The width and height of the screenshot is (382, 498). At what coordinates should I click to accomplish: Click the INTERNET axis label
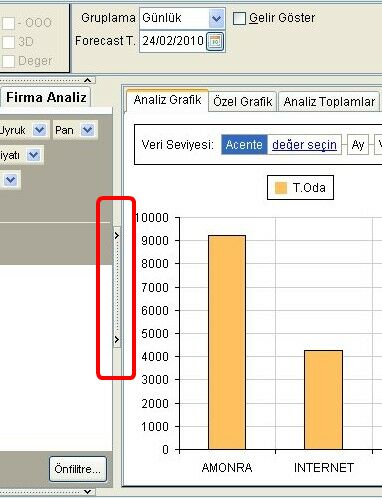click(x=324, y=468)
